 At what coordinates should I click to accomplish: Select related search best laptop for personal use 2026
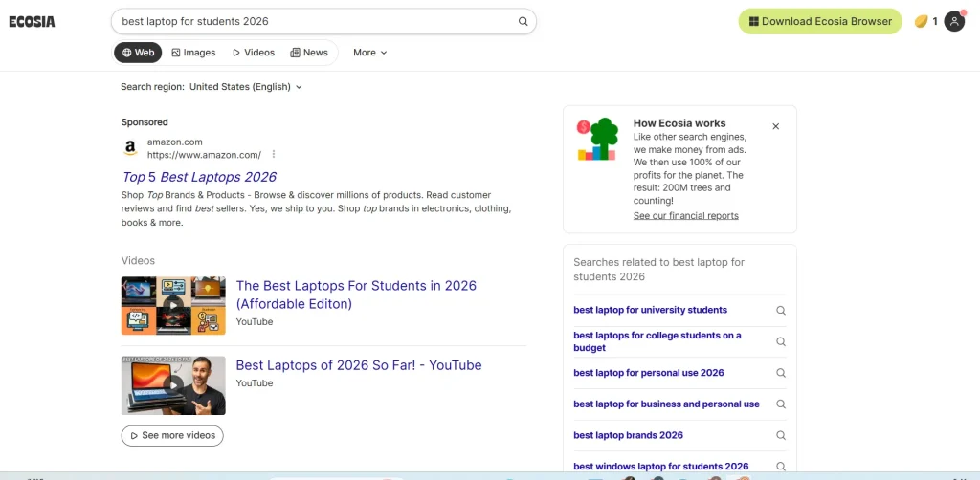pos(648,373)
